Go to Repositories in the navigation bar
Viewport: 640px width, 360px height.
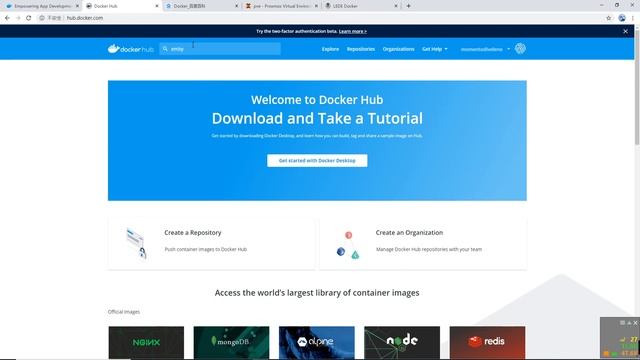coord(361,49)
